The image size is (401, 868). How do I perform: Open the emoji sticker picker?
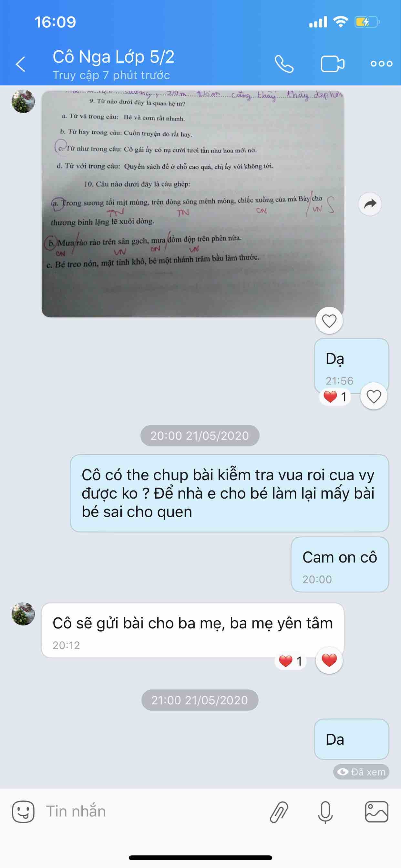23,811
